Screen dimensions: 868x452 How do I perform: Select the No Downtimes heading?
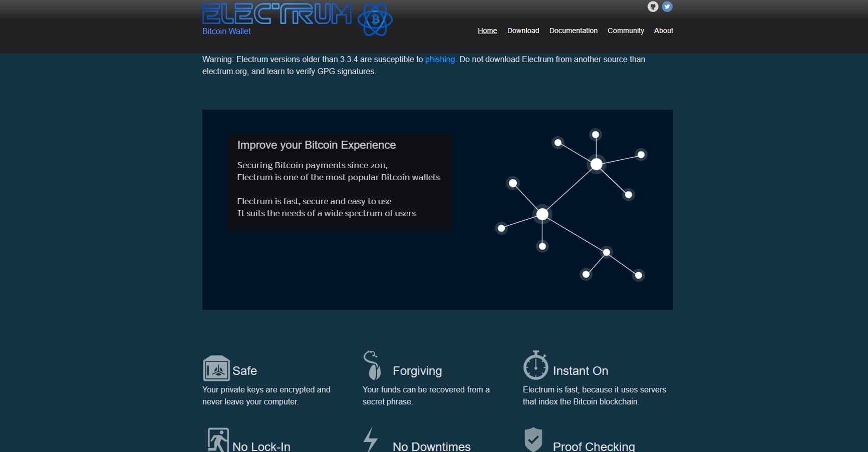(432, 446)
